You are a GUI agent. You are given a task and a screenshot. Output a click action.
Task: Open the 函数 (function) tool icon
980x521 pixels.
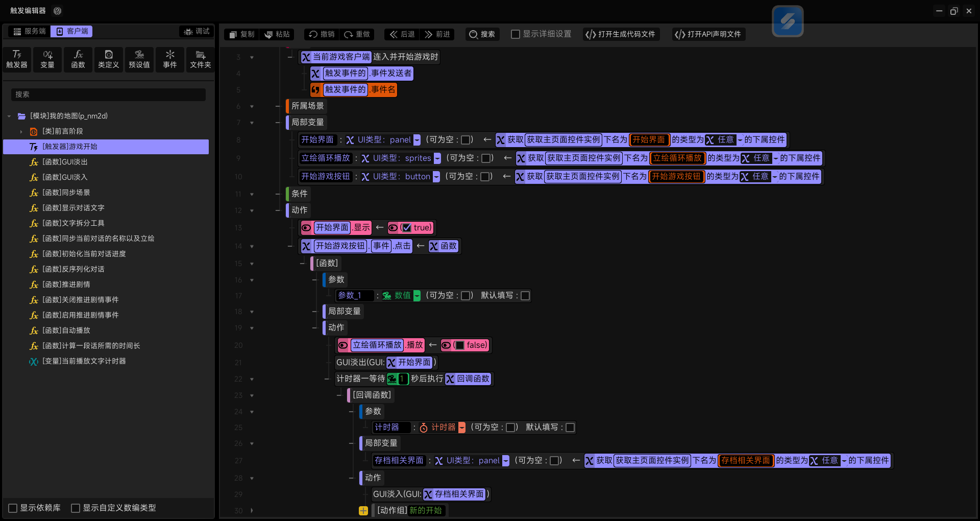(x=78, y=59)
